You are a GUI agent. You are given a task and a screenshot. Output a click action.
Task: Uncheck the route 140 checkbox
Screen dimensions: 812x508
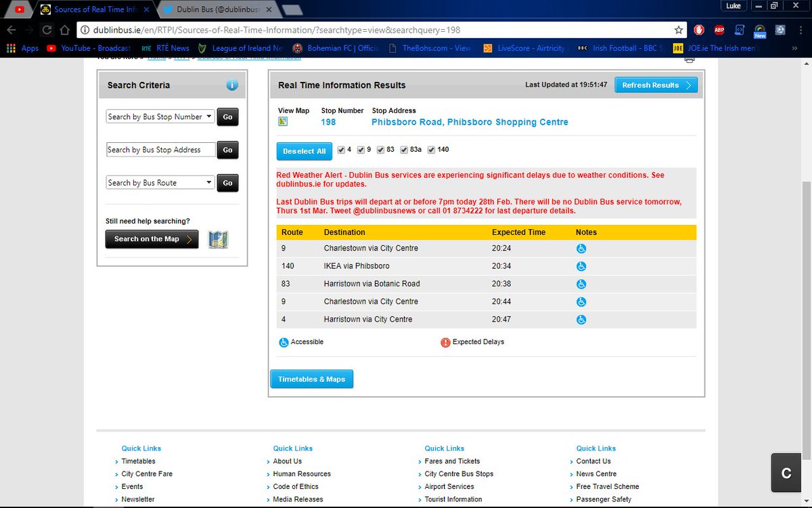click(432, 150)
